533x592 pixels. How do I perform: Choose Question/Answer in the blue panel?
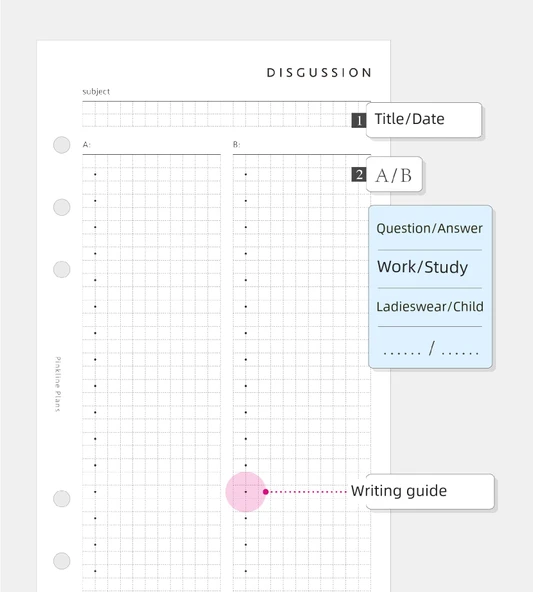pos(430,228)
